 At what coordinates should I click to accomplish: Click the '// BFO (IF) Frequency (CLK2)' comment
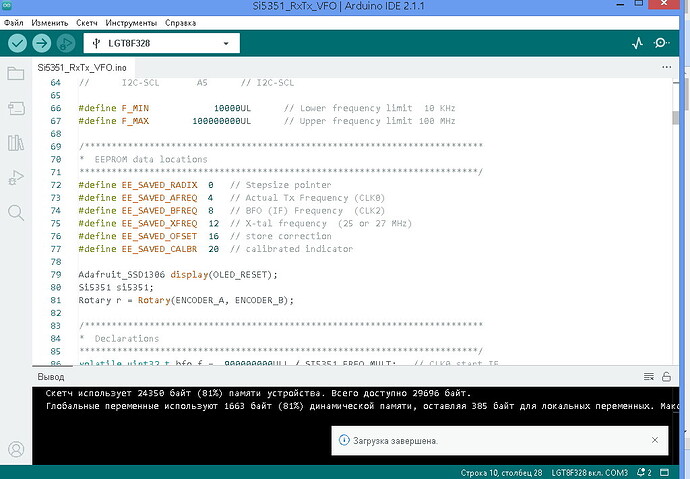307,211
